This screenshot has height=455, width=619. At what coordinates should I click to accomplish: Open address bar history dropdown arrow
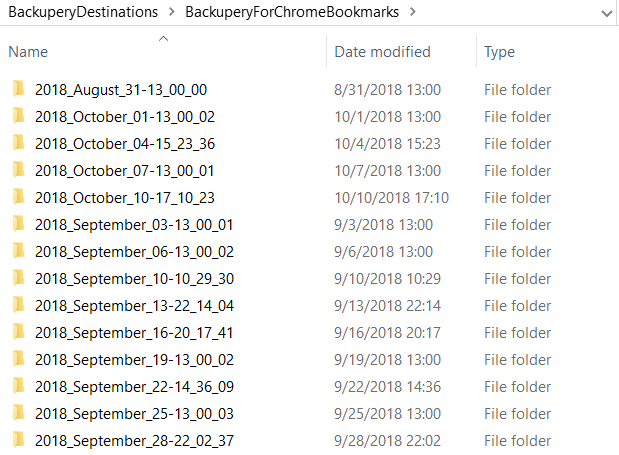click(x=607, y=13)
